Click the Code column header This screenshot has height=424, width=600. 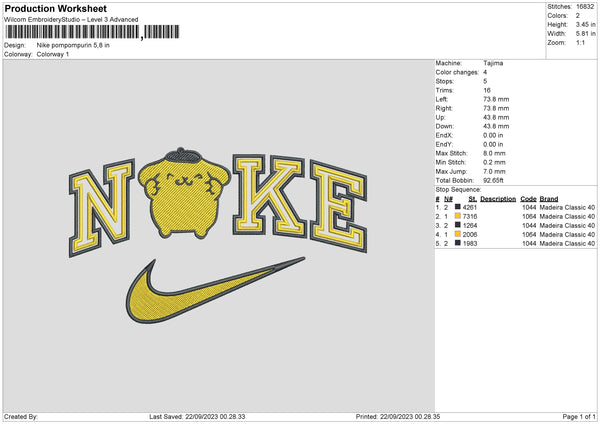528,199
